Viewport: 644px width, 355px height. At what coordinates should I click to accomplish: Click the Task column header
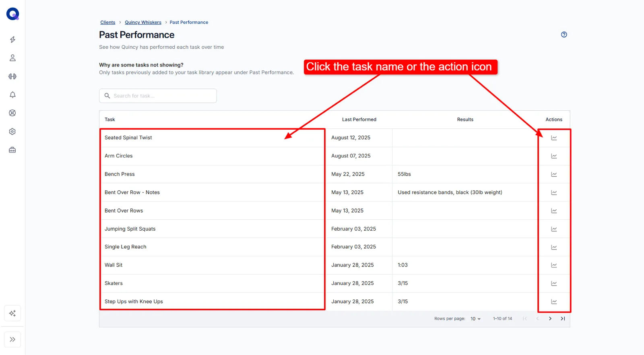pos(109,120)
